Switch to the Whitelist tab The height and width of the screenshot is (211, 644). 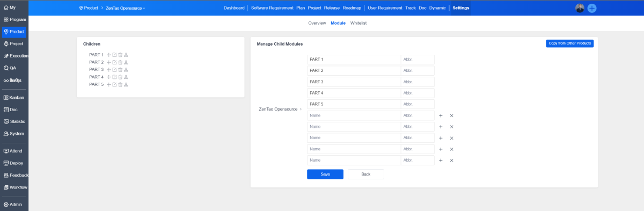[358, 23]
